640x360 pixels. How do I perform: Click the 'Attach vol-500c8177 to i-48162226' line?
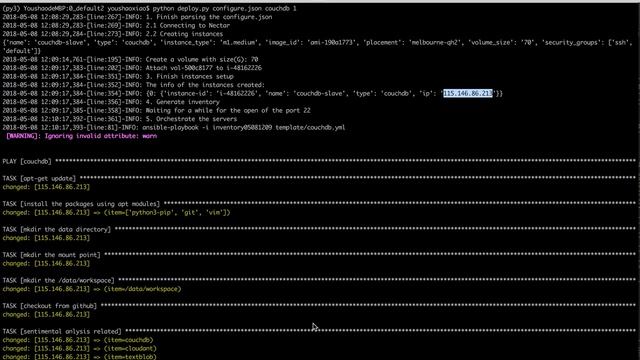click(x=132, y=68)
